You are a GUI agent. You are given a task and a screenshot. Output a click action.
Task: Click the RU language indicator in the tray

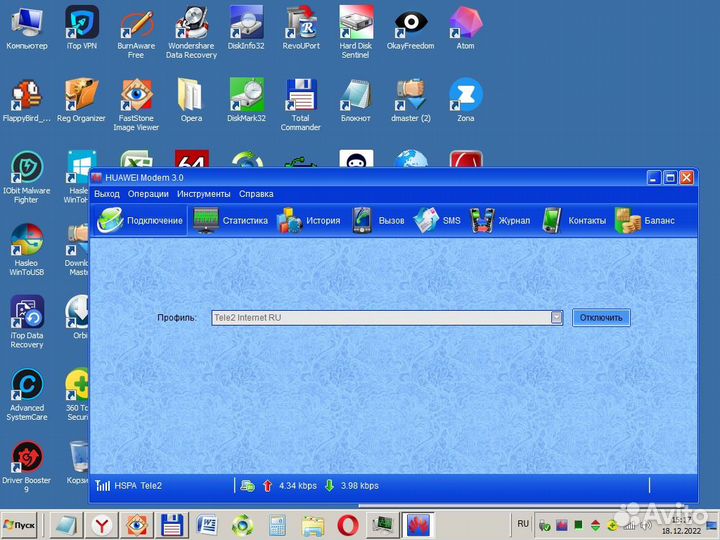[x=523, y=523]
